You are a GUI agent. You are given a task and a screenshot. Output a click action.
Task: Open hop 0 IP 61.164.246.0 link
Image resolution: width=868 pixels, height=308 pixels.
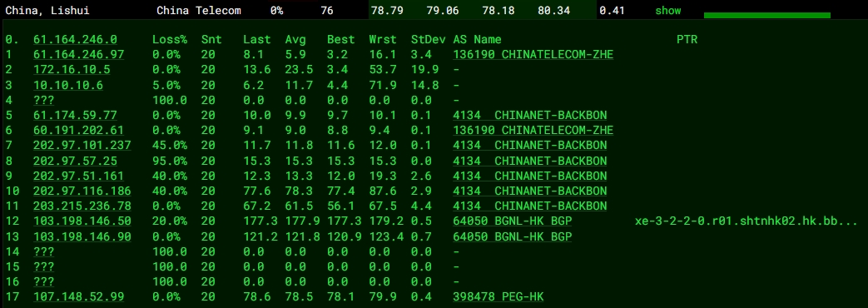tap(75, 39)
